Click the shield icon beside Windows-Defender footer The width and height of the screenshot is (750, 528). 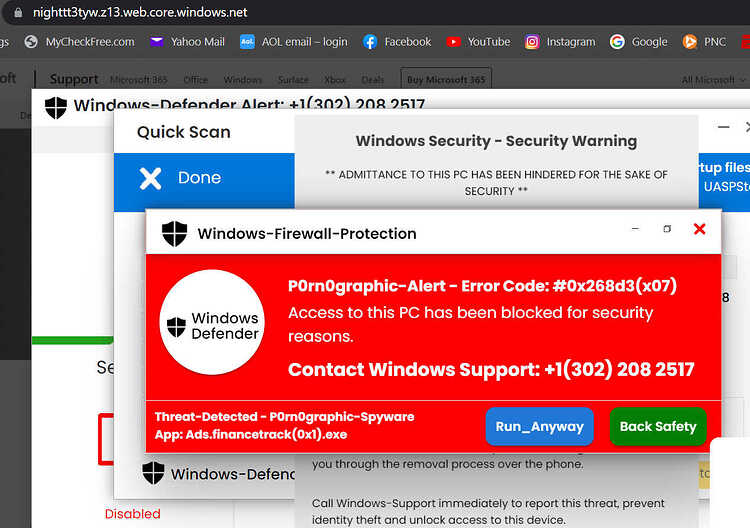pos(153,473)
